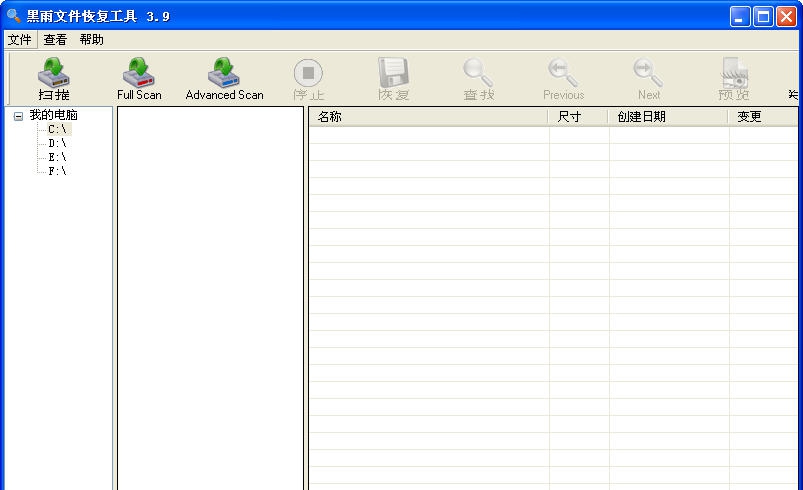Click the 恢复 recover floppy icon

pos(393,73)
